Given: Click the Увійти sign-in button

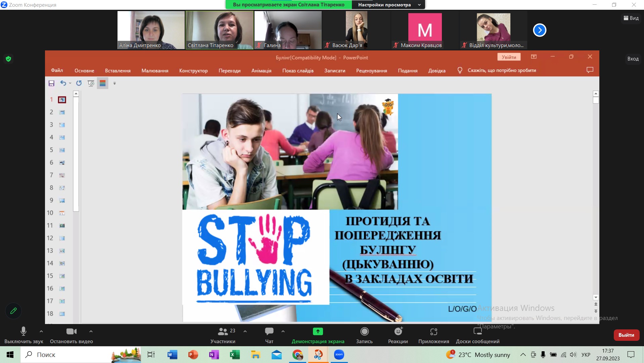Looking at the screenshot, I should point(509,57).
